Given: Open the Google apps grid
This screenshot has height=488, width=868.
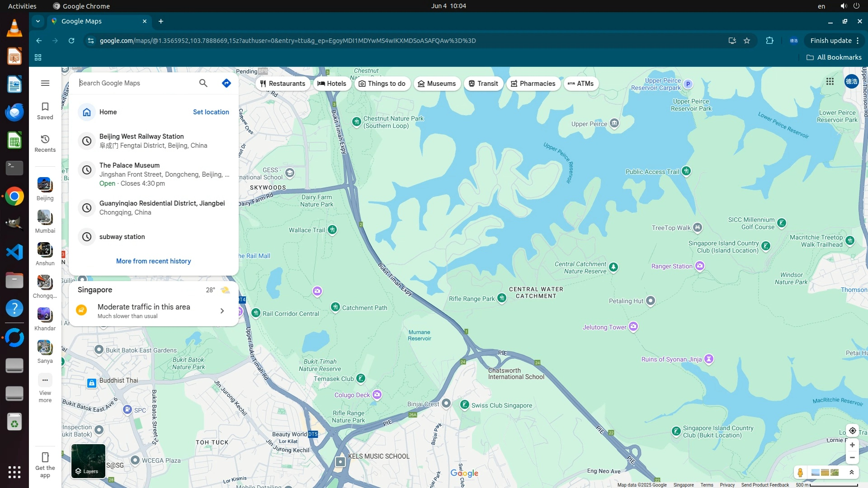Looking at the screenshot, I should point(830,82).
